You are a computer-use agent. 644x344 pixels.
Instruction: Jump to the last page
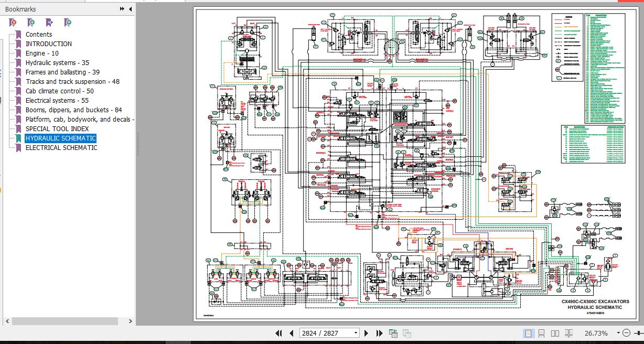pos(379,333)
